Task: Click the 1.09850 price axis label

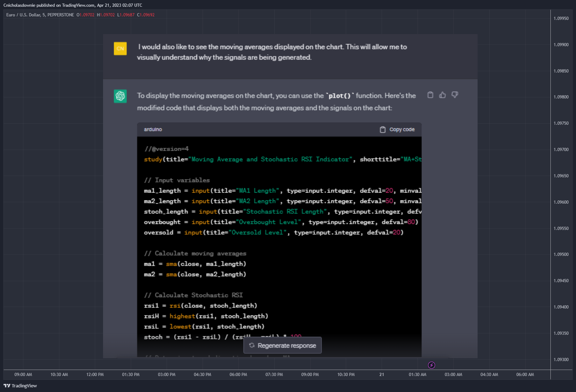Action: point(561,71)
